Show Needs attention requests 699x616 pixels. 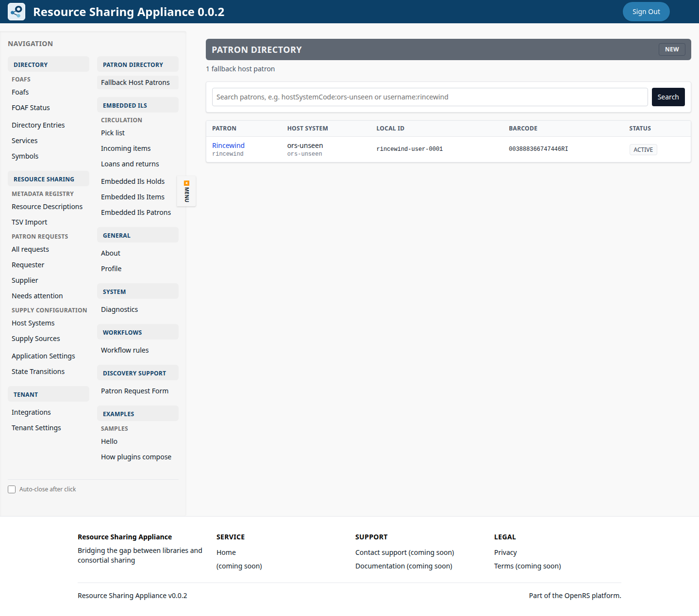tap(37, 296)
